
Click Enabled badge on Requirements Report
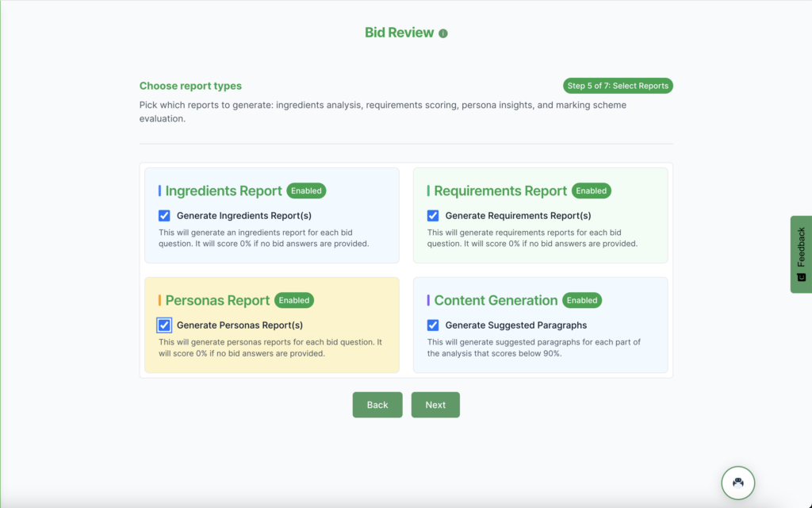pos(591,190)
